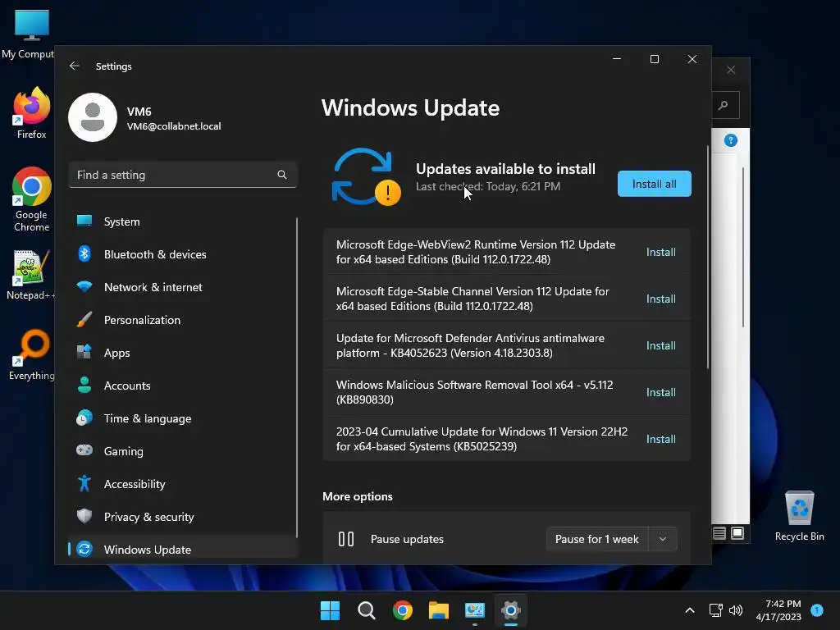Click Control Panel taskbar icon

475,610
